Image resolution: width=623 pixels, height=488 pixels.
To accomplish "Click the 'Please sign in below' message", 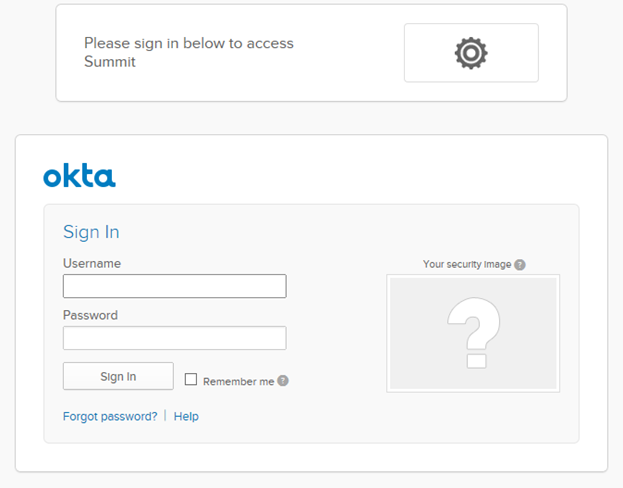I will click(188, 43).
